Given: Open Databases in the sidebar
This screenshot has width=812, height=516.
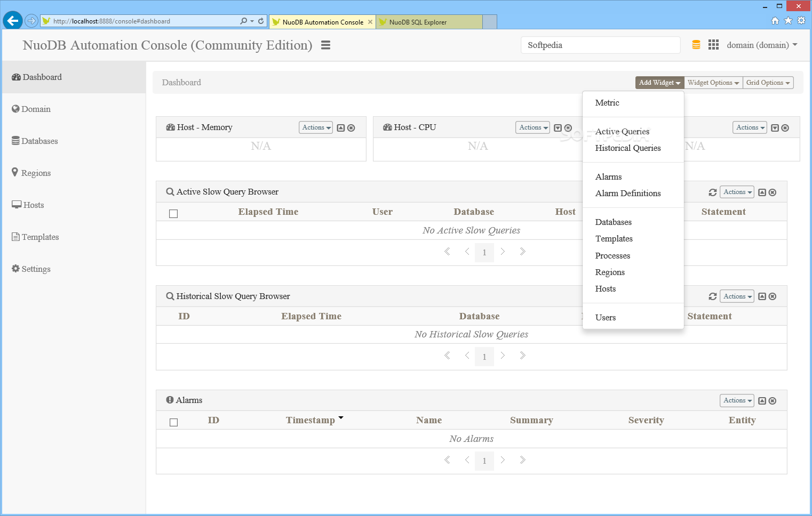Looking at the screenshot, I should click(74, 141).
